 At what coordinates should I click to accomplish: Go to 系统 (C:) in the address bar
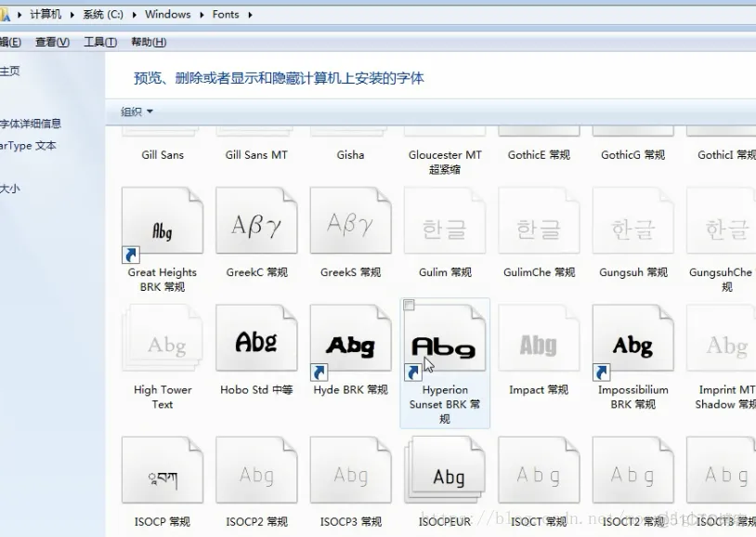click(x=103, y=15)
